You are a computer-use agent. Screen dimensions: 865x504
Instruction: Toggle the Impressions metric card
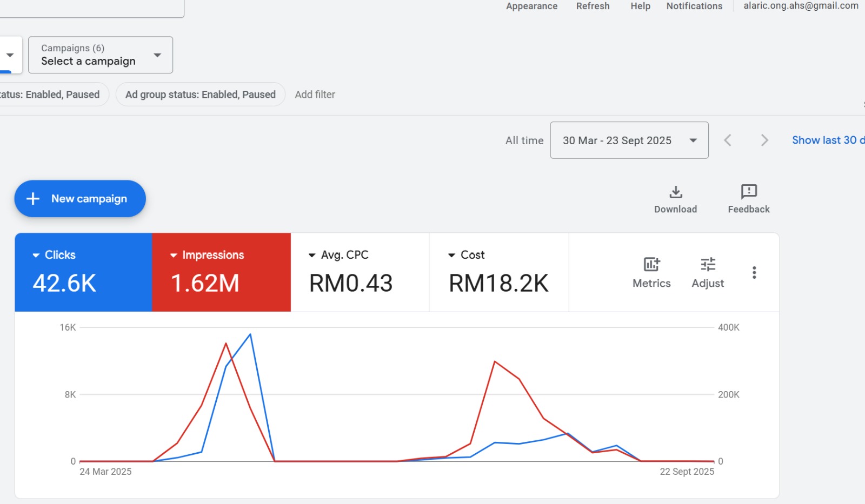pyautogui.click(x=221, y=272)
